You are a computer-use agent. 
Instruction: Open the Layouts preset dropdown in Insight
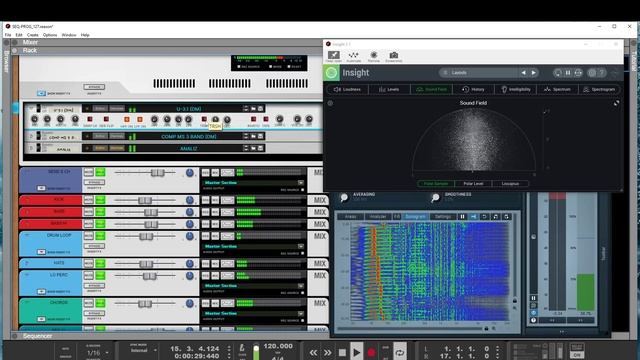[x=478, y=73]
